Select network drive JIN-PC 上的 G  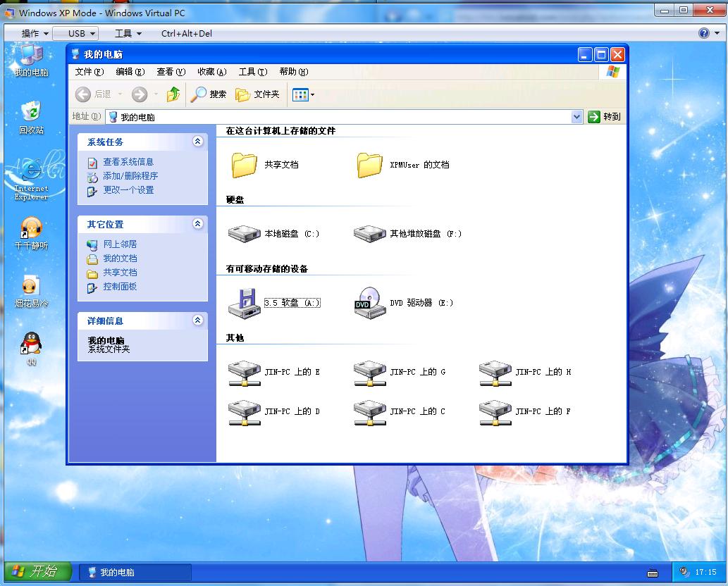tap(369, 373)
